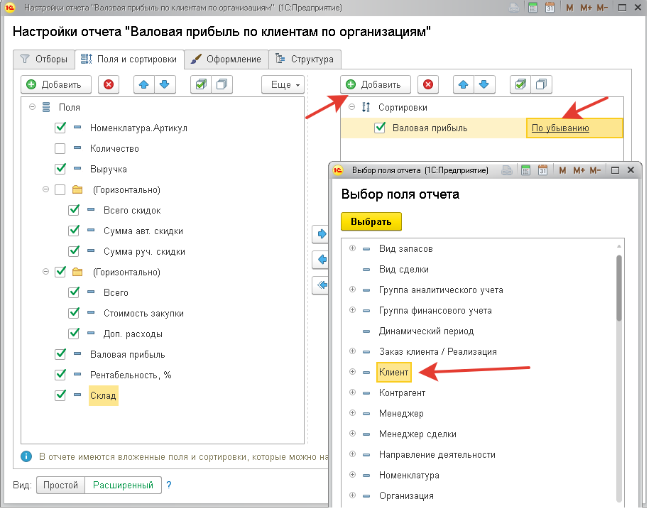The width and height of the screenshot is (647, 508).
Task: Select Контрагент in the field list
Action: (x=402, y=393)
